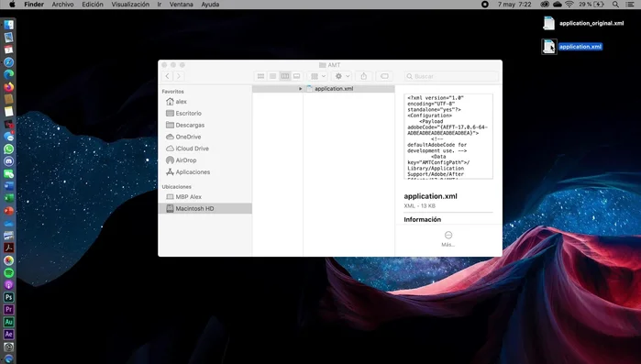Open the Visualización menu

tap(130, 5)
